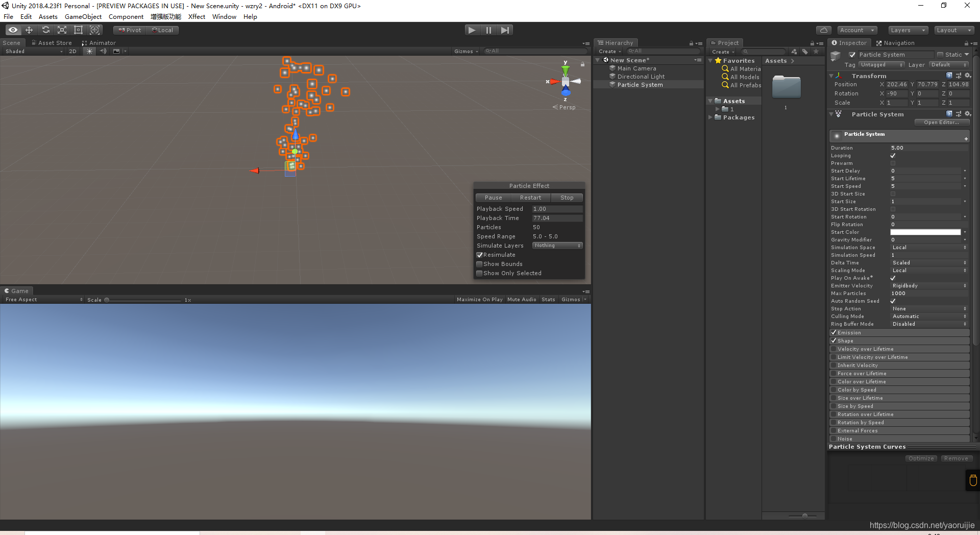Click search by type icon in Project
980x535 pixels.
coord(794,52)
